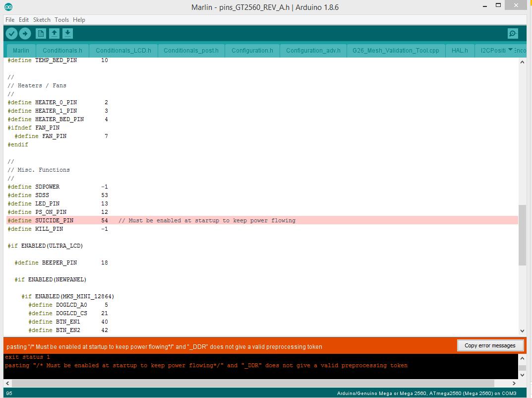The height and width of the screenshot is (398, 532).
Task: Click the Arduino logo in title bar
Action: [x=8, y=7]
